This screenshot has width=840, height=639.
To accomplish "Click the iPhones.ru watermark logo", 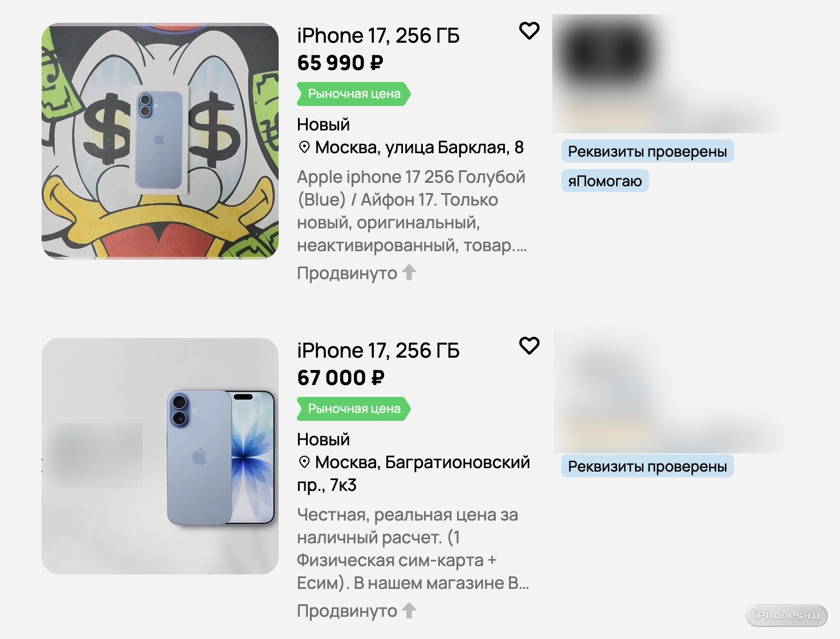I will (786, 616).
